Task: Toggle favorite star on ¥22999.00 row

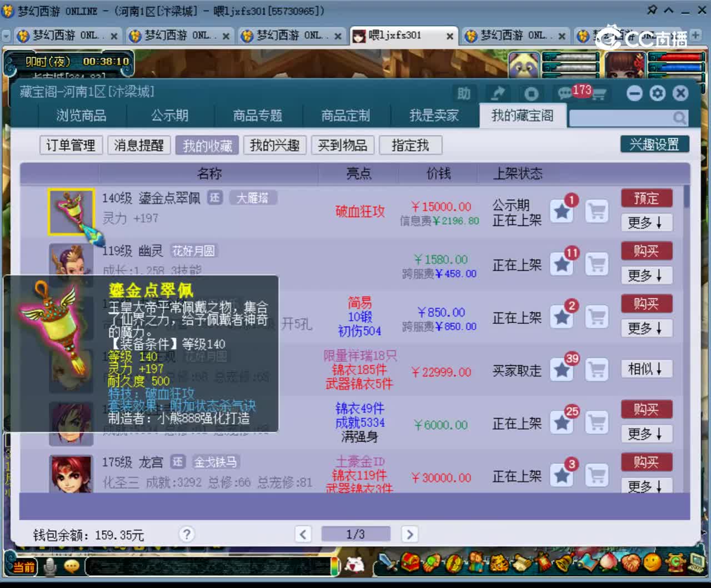Action: (562, 370)
